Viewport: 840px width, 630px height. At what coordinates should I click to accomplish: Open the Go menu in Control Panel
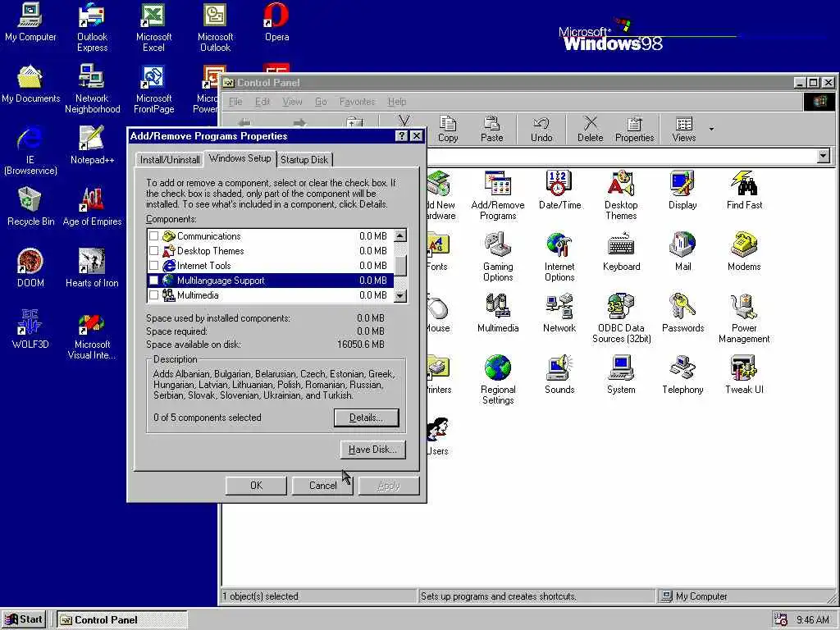pyautogui.click(x=321, y=102)
